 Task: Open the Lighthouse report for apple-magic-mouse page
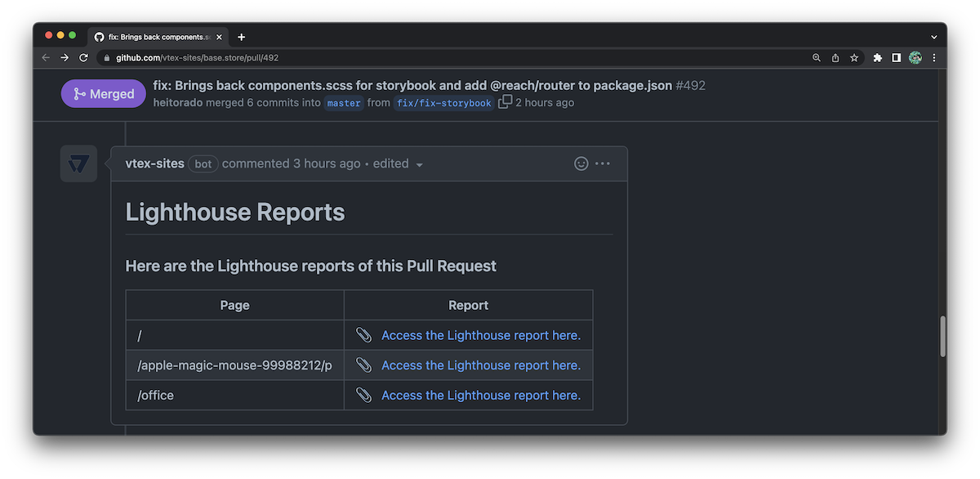[x=481, y=365]
